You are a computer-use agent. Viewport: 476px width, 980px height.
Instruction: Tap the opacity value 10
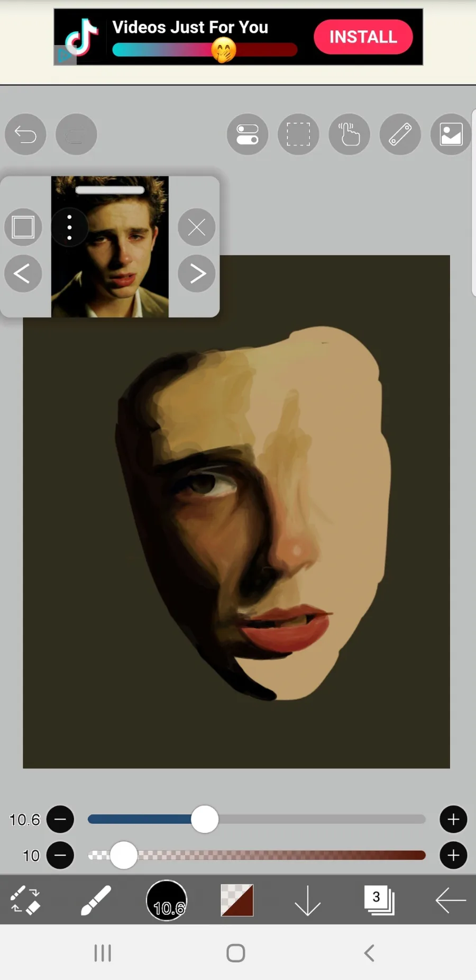point(31,856)
